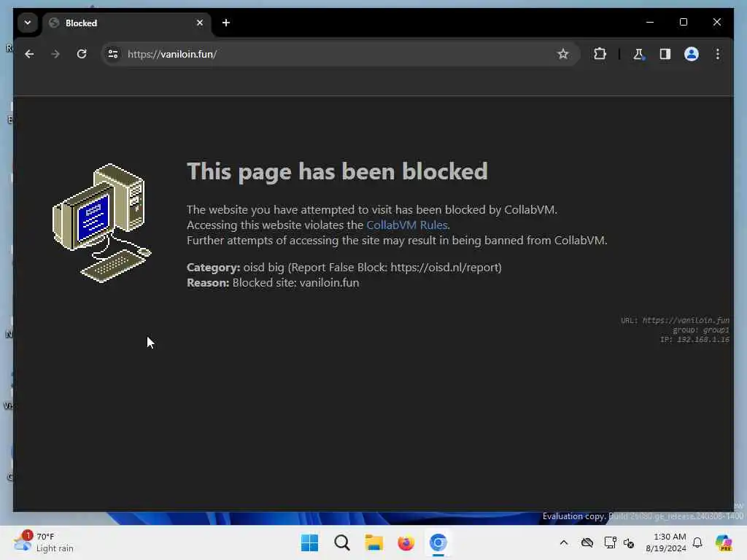Launch File Explorer from taskbar
The image size is (747, 560).
(x=374, y=542)
